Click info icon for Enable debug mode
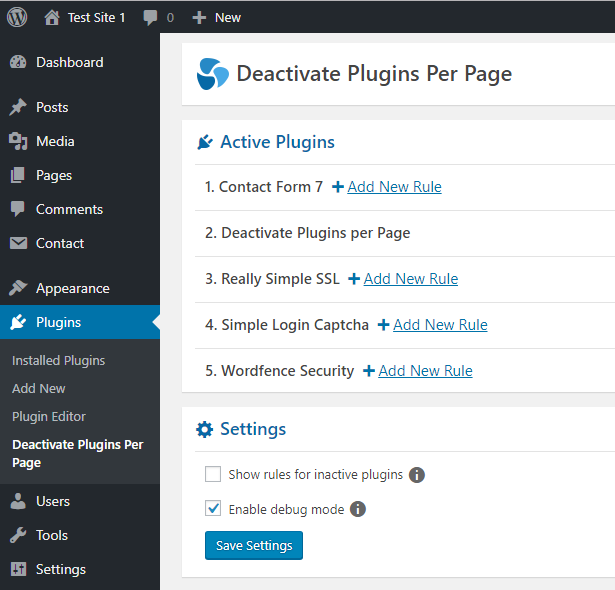Screen dimensions: 615x590 (x=358, y=510)
